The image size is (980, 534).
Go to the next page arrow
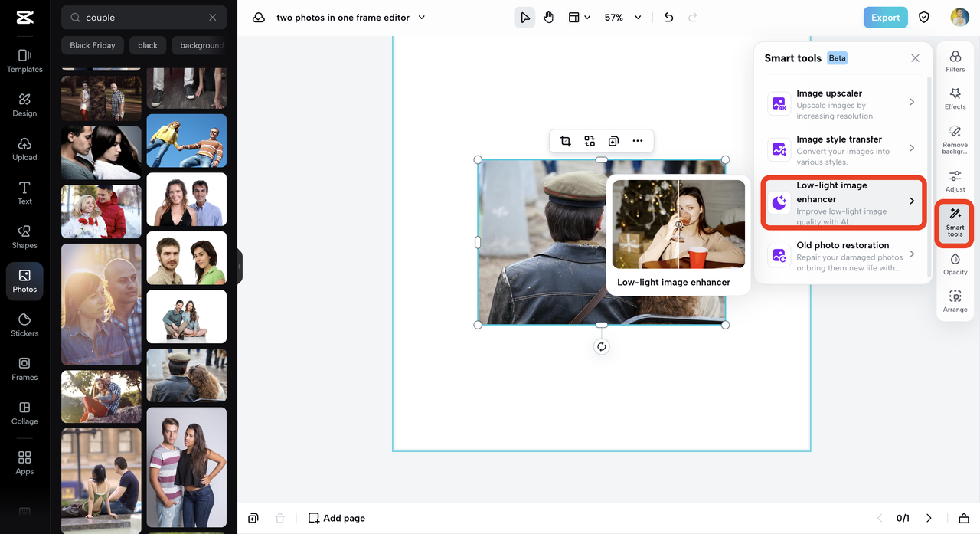coord(929,518)
